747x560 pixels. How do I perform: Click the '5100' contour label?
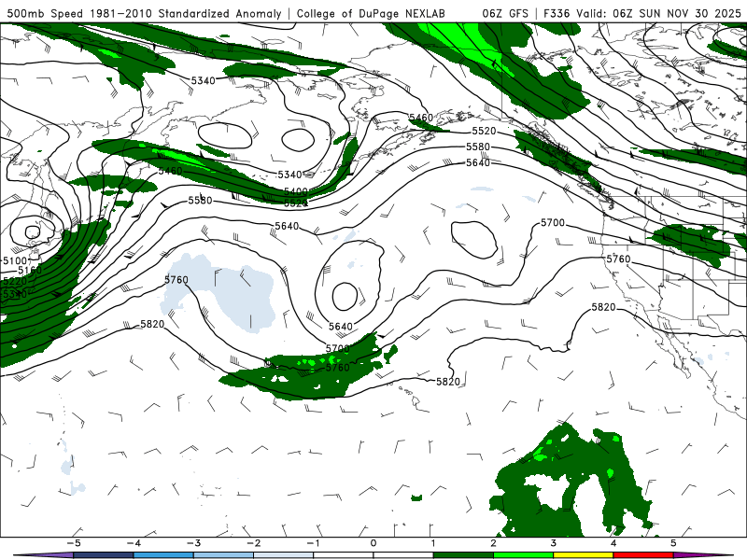(15, 260)
